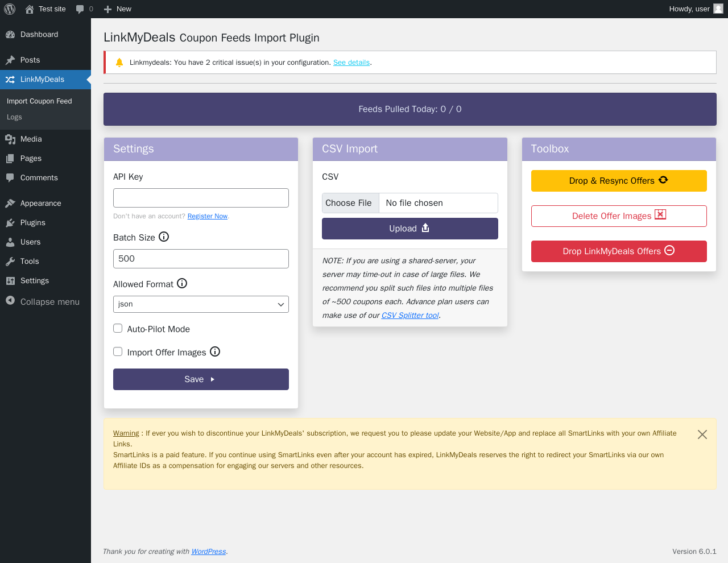The height and width of the screenshot is (563, 728).
Task: Click Drop & Resync Offers button label
Action: [612, 181]
